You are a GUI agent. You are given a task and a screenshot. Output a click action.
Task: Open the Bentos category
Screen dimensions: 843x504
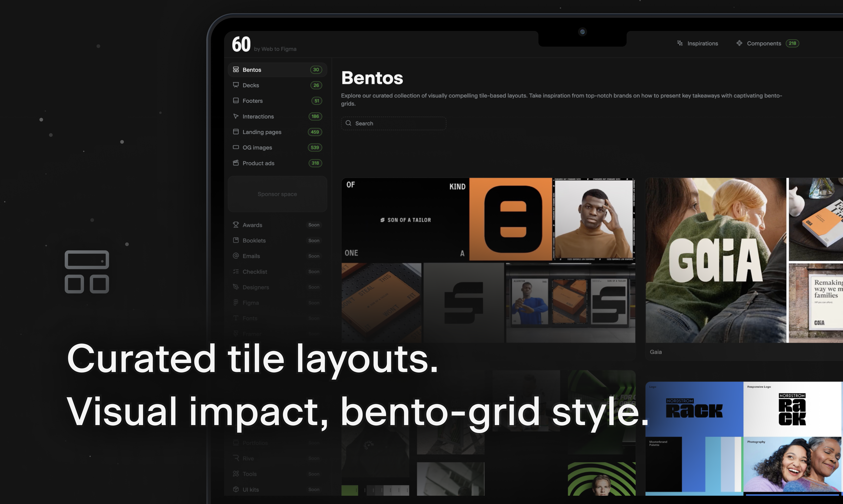[x=277, y=70]
